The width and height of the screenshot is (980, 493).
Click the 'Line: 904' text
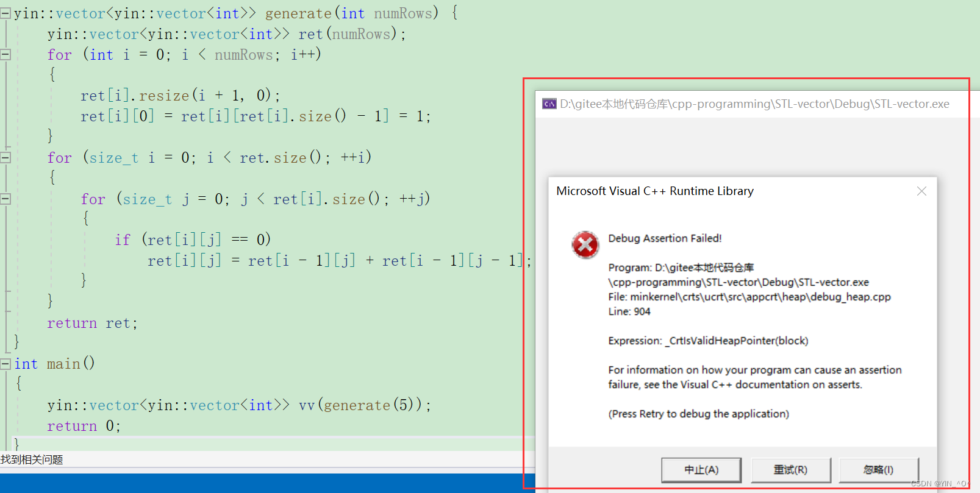click(x=629, y=311)
